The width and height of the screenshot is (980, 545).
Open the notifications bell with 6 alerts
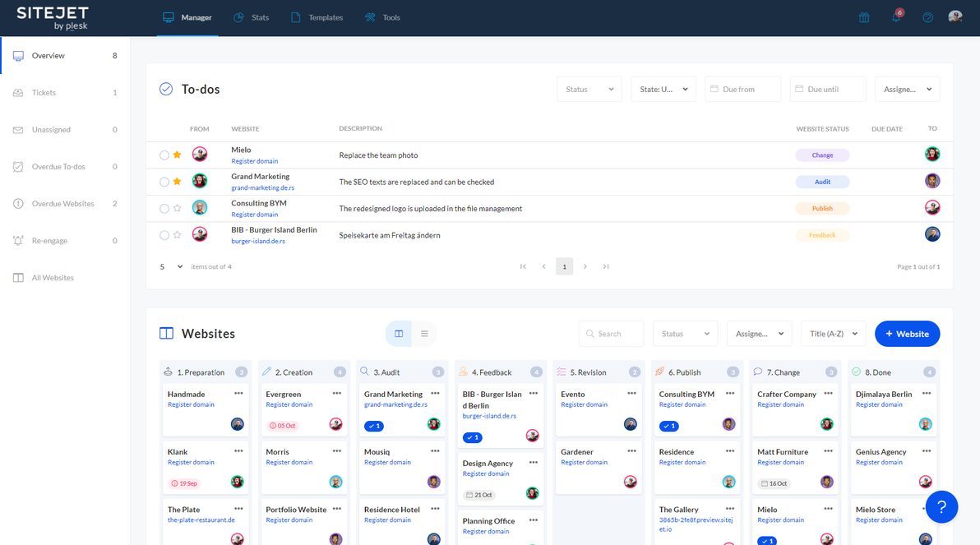tap(897, 16)
